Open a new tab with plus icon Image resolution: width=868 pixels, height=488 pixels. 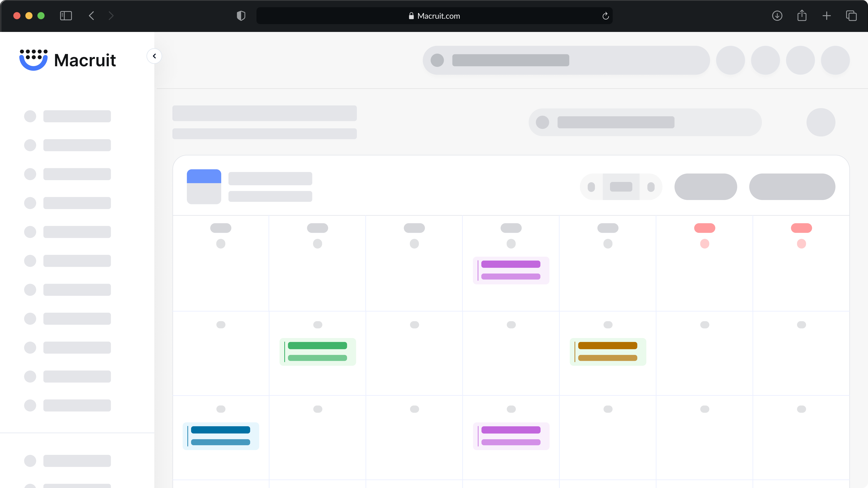click(x=826, y=16)
